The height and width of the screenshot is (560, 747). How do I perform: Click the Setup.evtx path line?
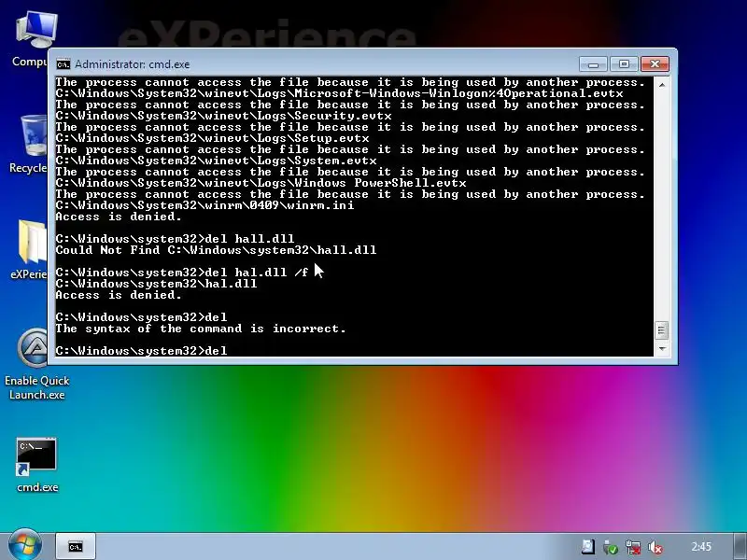213,138
